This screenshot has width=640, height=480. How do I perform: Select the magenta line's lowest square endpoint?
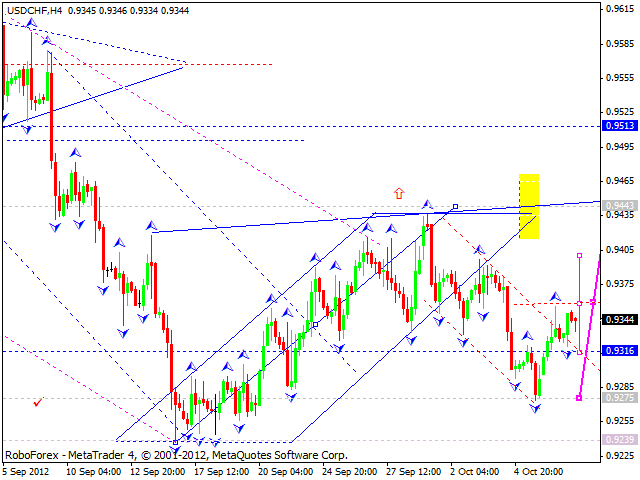point(580,398)
